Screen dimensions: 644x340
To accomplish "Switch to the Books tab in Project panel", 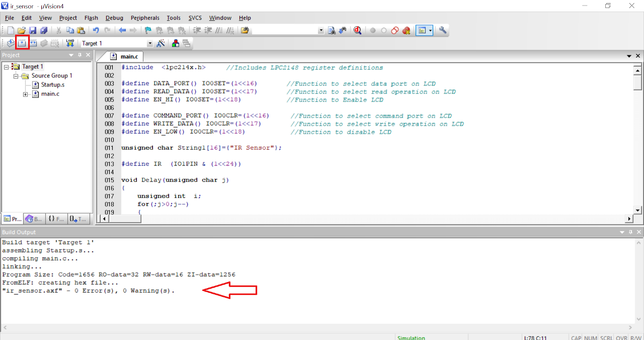I will click(x=34, y=219).
